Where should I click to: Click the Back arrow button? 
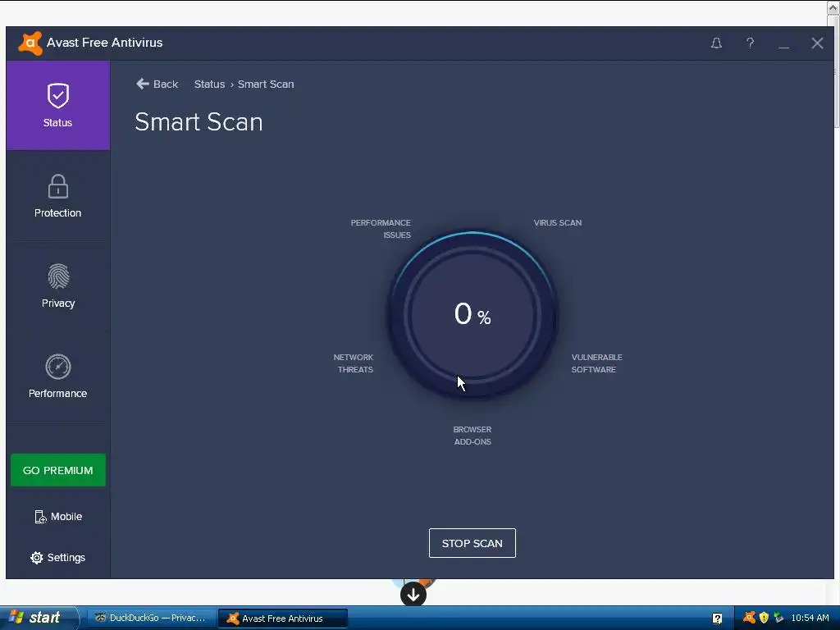(157, 84)
